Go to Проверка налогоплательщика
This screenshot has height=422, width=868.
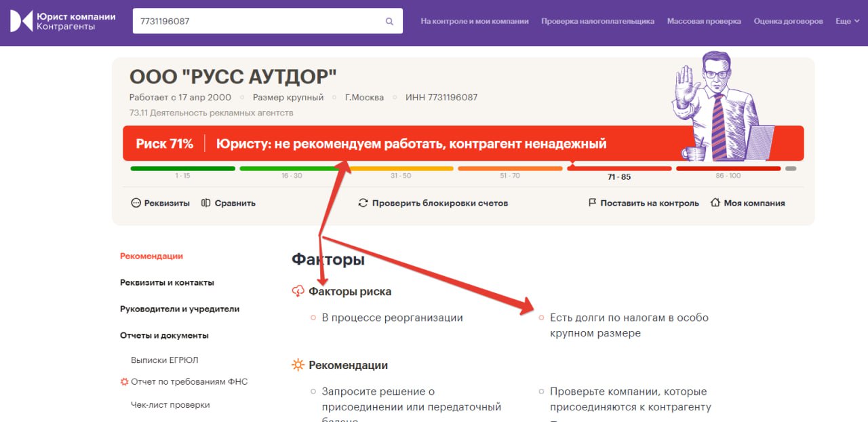[x=598, y=21]
